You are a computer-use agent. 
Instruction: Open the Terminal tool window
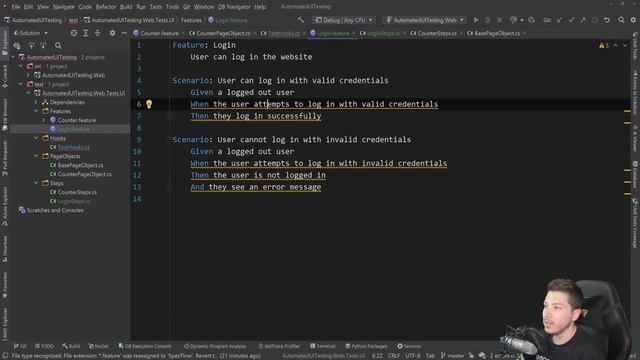coord(322,346)
